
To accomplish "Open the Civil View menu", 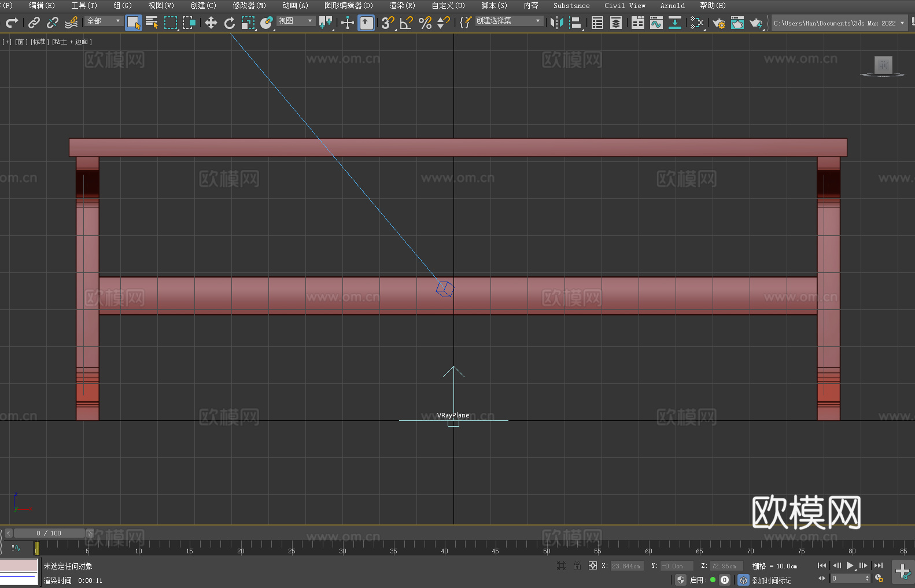I will pyautogui.click(x=625, y=5).
